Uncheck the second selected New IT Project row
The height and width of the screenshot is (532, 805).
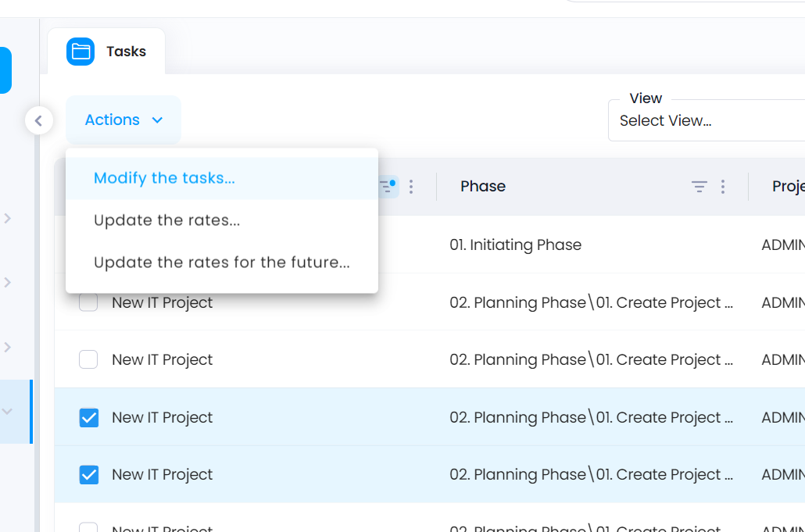89,474
